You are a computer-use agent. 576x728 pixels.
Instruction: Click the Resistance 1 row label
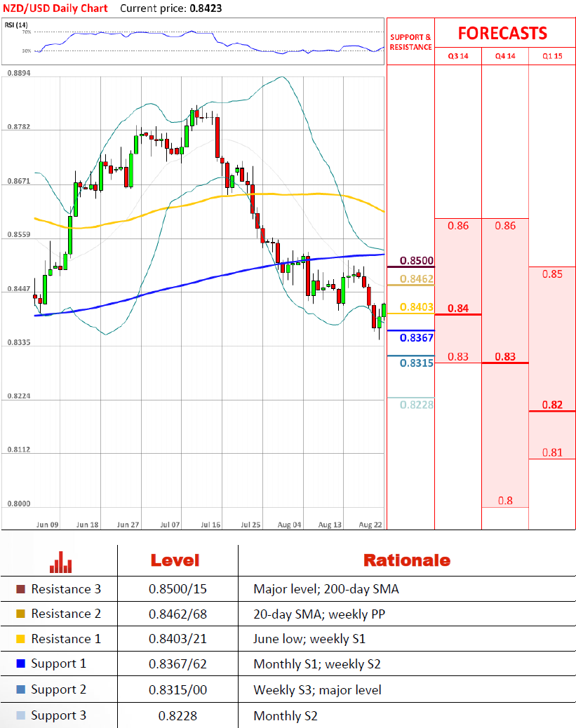tap(66, 639)
